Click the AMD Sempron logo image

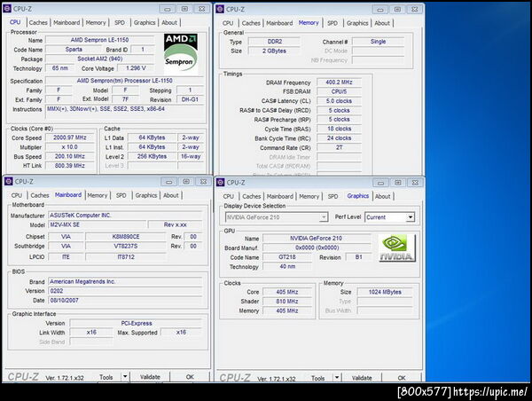181,54
